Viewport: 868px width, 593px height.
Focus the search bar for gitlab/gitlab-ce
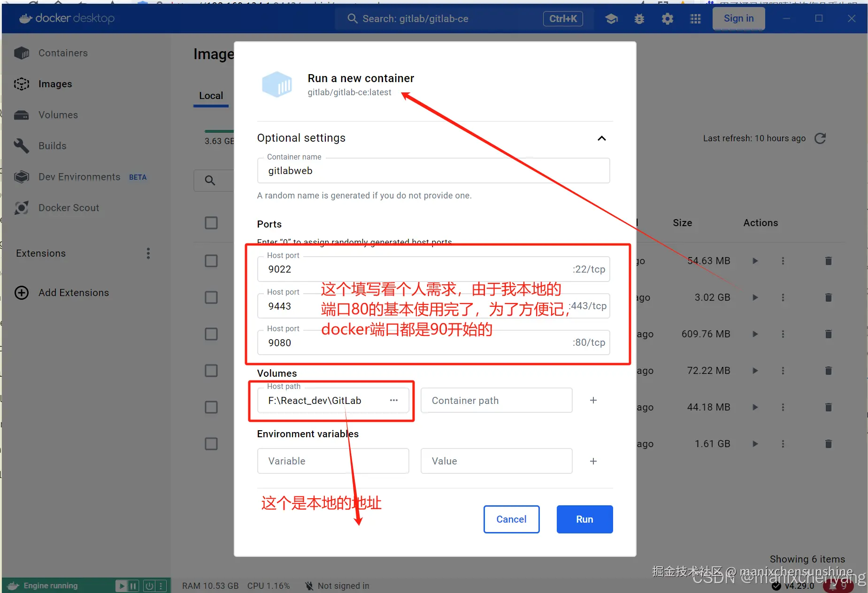(x=464, y=19)
